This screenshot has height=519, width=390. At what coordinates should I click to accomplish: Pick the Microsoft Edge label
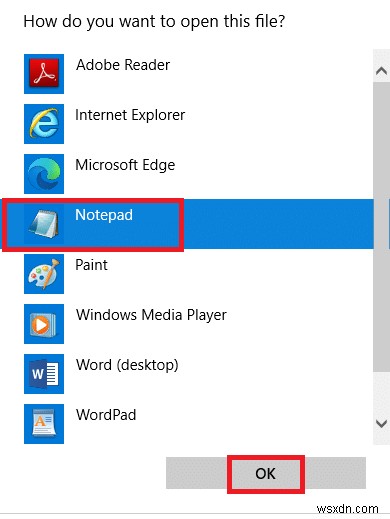click(125, 166)
